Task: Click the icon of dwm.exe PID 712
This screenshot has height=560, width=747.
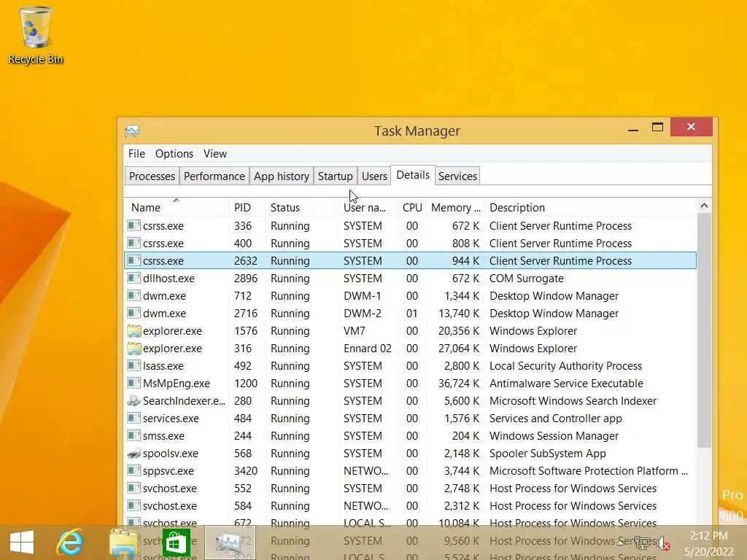Action: [x=134, y=296]
